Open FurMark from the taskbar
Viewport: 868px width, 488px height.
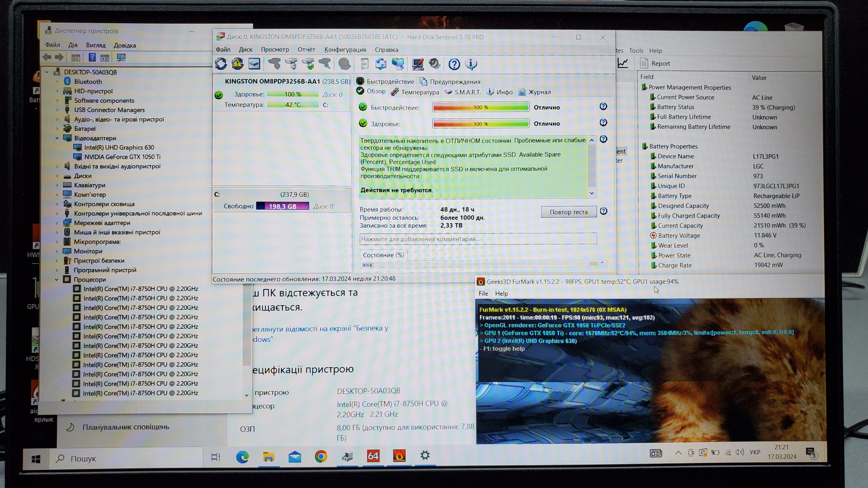pyautogui.click(x=399, y=456)
